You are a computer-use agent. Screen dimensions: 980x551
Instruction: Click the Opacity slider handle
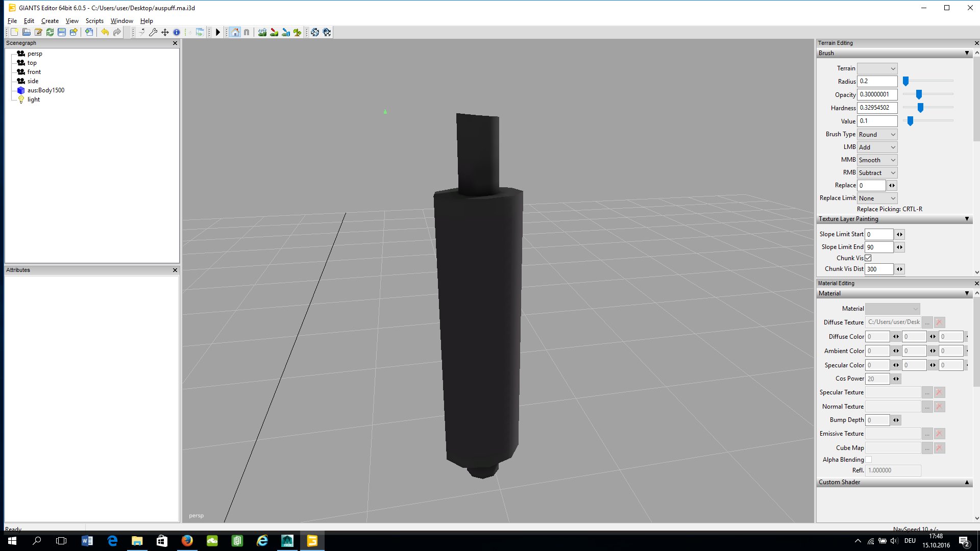click(x=919, y=94)
